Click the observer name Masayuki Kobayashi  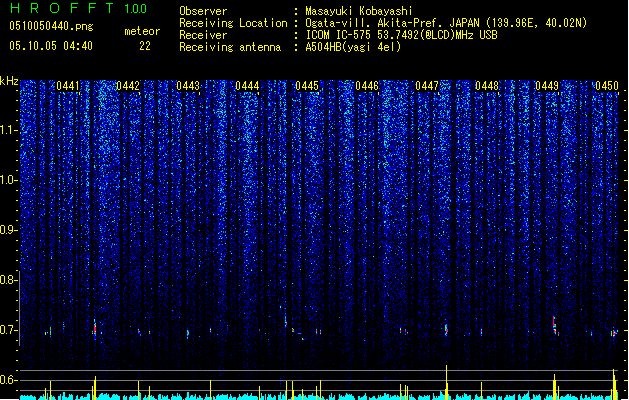pos(359,11)
